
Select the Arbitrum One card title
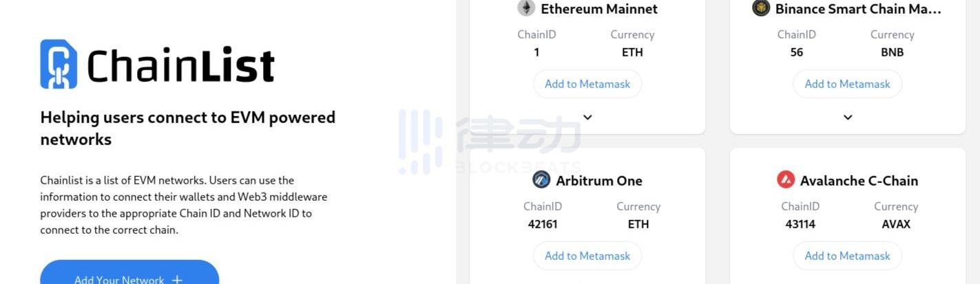pos(599,181)
